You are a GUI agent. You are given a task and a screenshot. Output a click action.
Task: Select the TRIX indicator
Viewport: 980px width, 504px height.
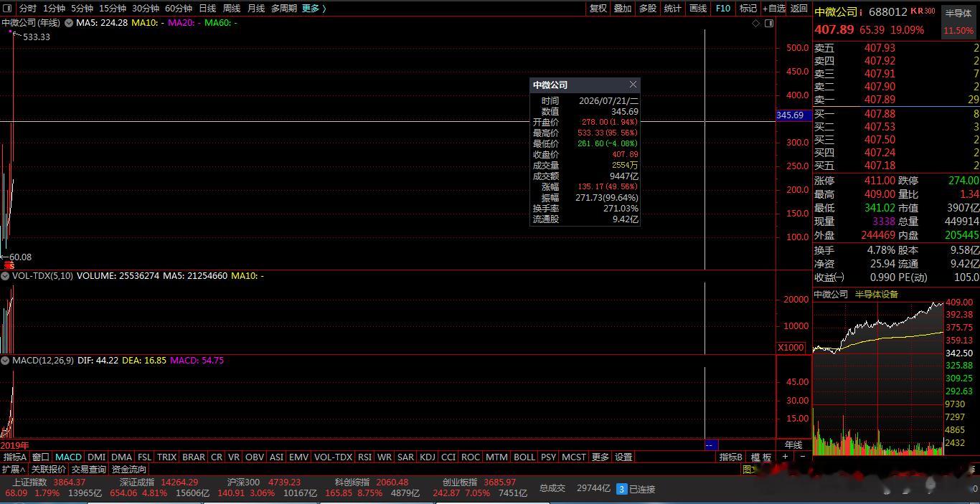[167, 457]
